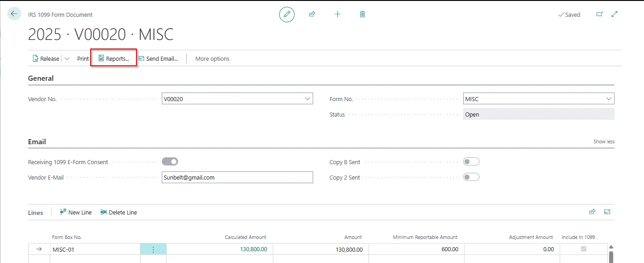The image size is (644, 263).
Task: Click Show less link in Email section
Action: click(604, 141)
